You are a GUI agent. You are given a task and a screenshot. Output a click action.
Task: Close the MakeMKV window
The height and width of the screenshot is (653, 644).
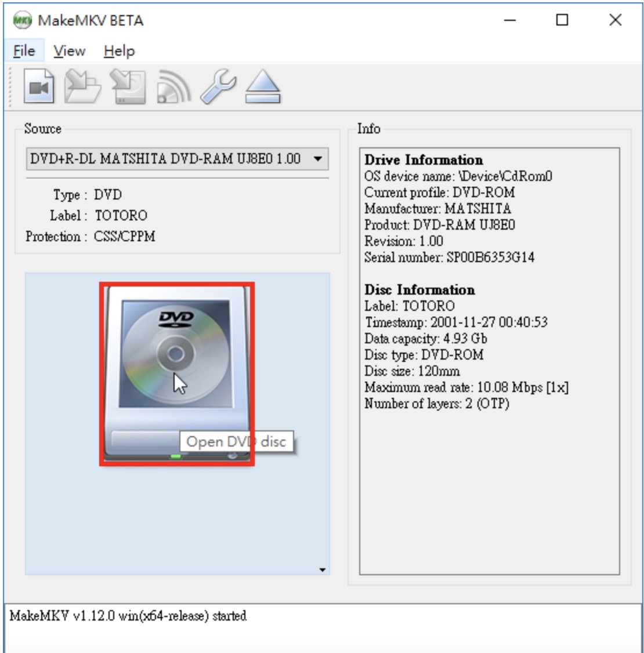(x=615, y=20)
